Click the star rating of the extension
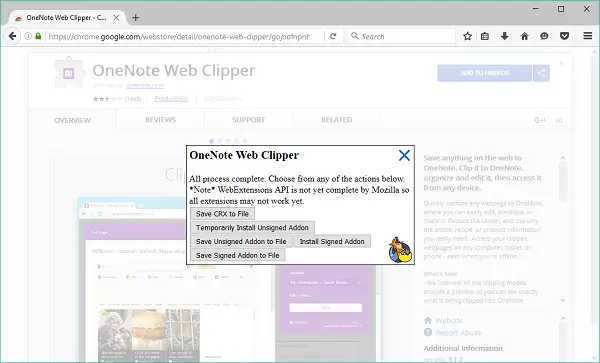The height and width of the screenshot is (363, 600). 107,99
